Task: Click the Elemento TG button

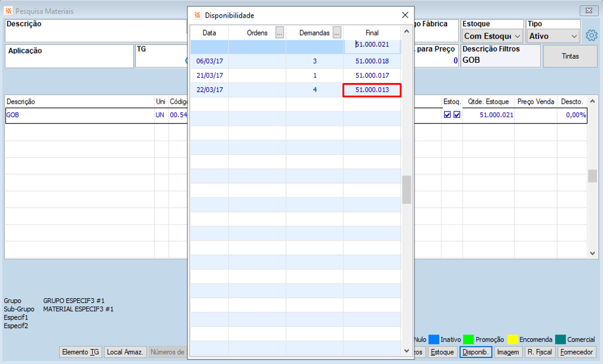Action: pos(81,352)
